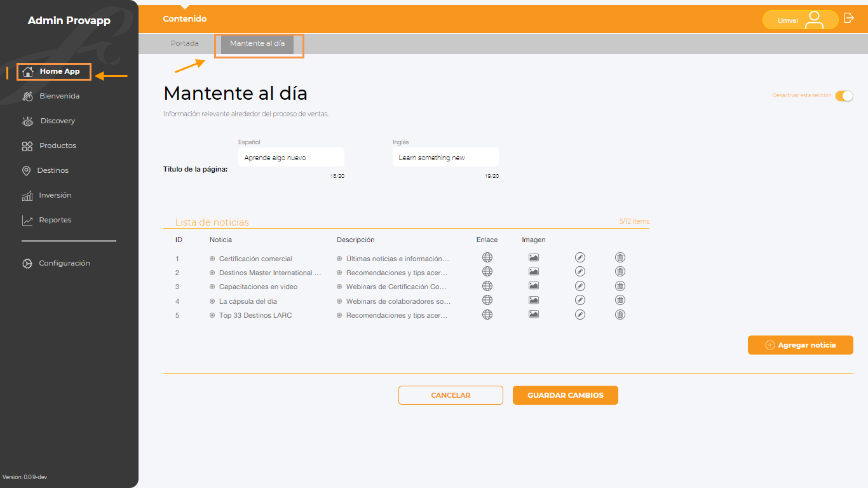868x488 pixels.
Task: Delete Top 33 Destinos LARC news item
Action: coord(620,314)
